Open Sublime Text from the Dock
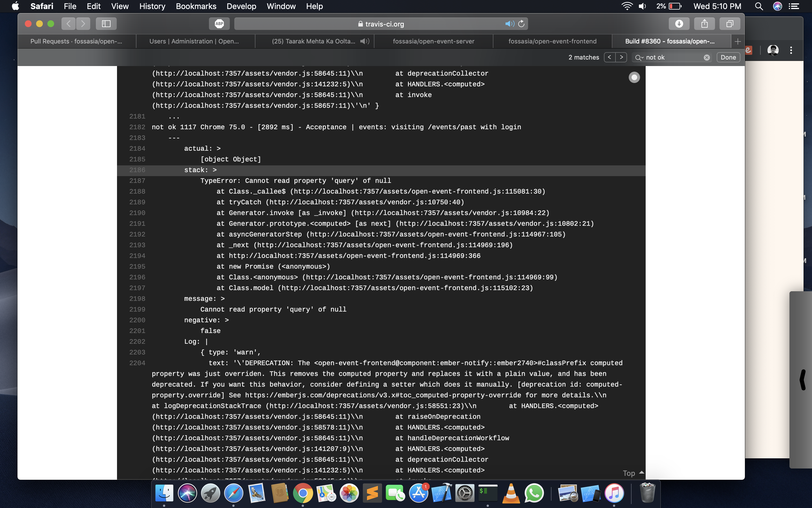Image resolution: width=812 pixels, height=508 pixels. click(x=372, y=493)
